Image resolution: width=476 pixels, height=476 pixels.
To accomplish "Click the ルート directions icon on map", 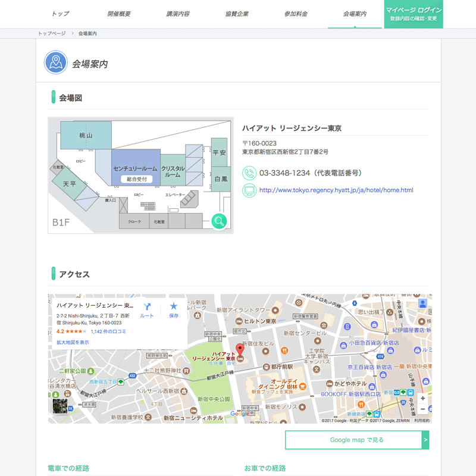I will pos(147,310).
